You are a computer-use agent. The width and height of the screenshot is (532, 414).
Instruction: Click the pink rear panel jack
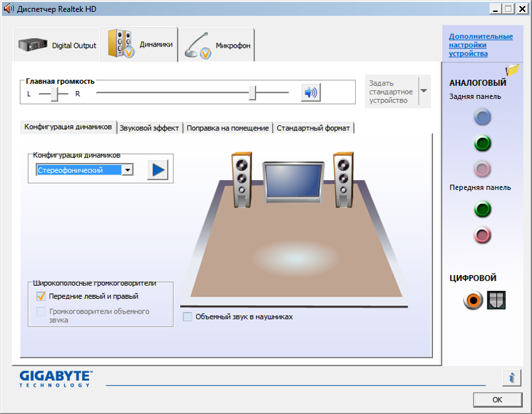pyautogui.click(x=482, y=169)
